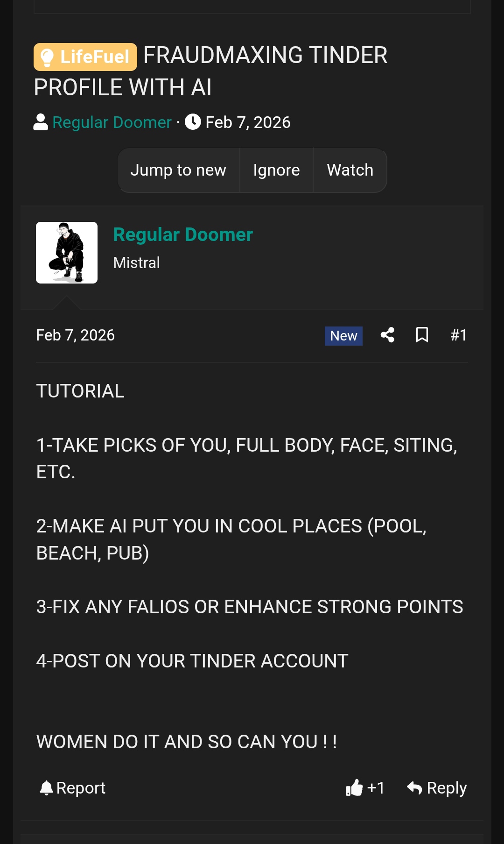Open Regular Doomer's avatar picture
The image size is (504, 844).
67,253
